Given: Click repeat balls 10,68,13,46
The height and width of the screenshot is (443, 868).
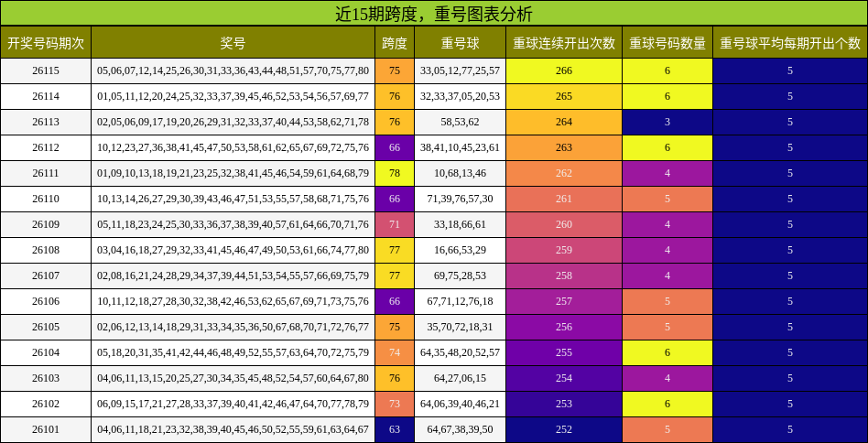Looking at the screenshot, I should pos(460,173).
